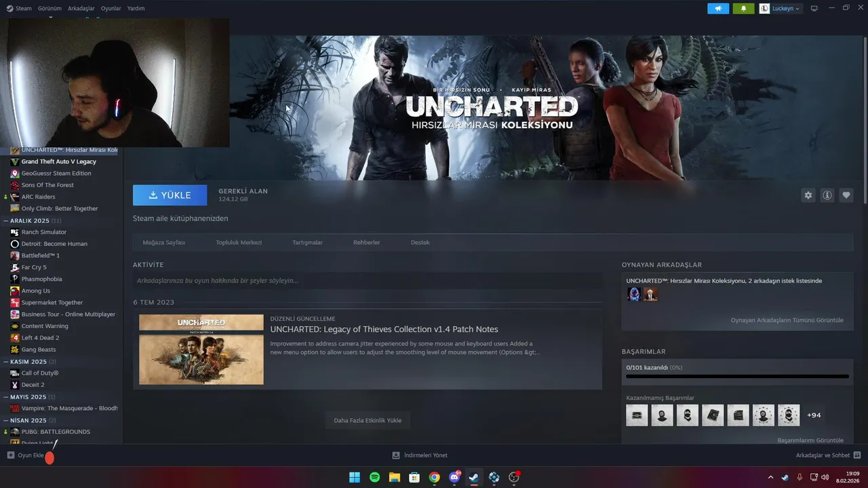
Task: Open the Destek tab
Action: coord(420,242)
